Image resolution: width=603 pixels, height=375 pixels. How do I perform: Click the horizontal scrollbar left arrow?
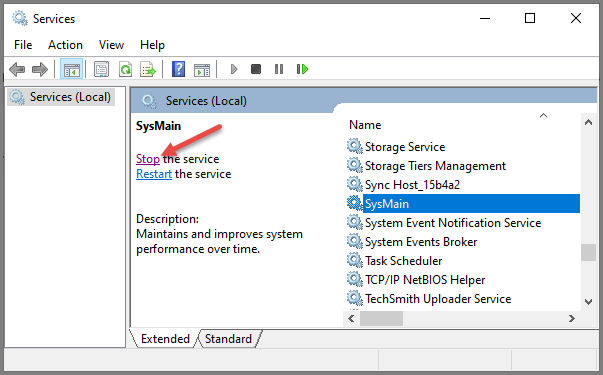(351, 318)
